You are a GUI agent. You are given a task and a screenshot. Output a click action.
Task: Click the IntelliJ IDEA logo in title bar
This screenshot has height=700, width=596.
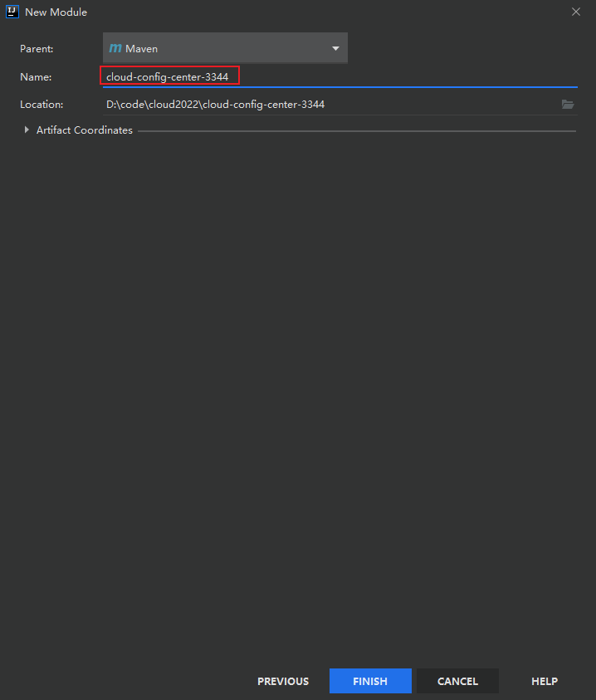pos(12,12)
